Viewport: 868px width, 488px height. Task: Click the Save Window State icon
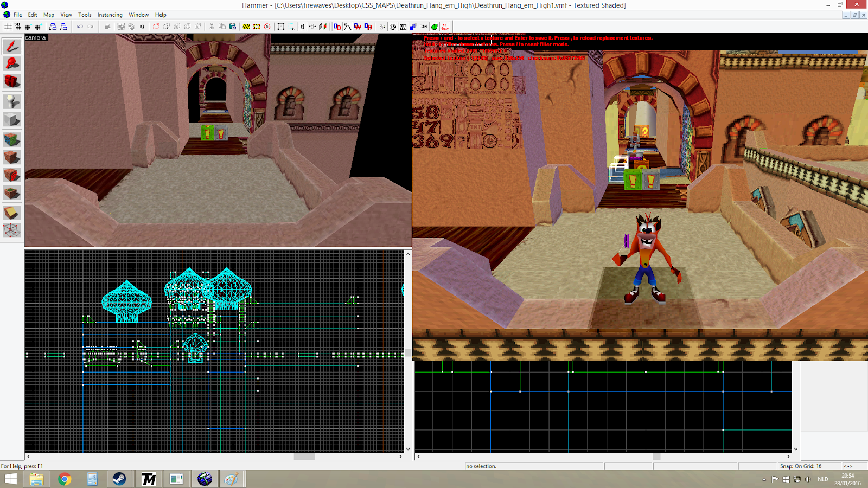click(x=63, y=27)
